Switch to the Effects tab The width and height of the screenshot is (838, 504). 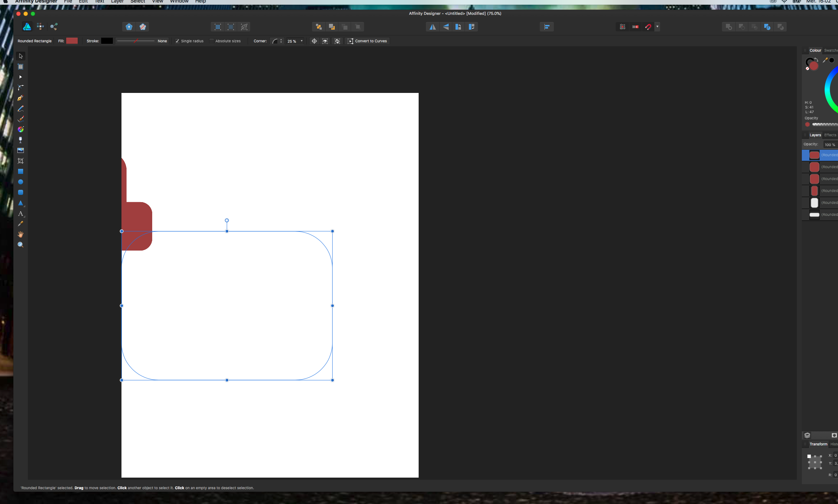pyautogui.click(x=830, y=135)
